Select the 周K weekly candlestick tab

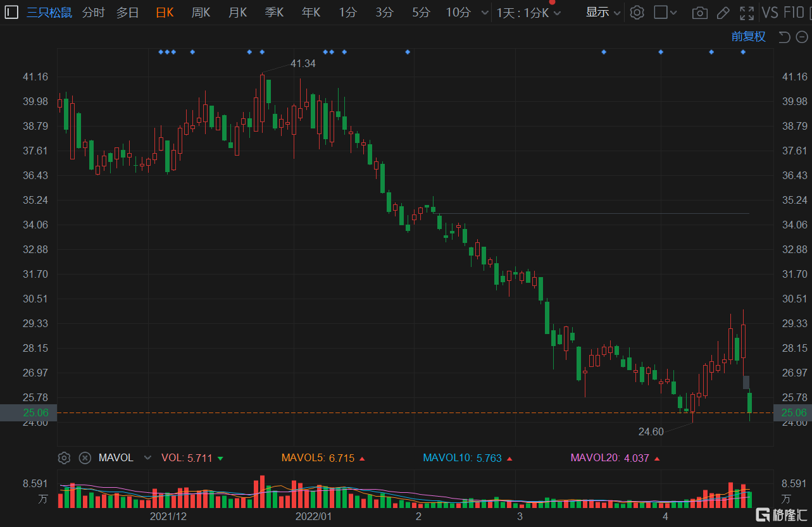[201, 13]
